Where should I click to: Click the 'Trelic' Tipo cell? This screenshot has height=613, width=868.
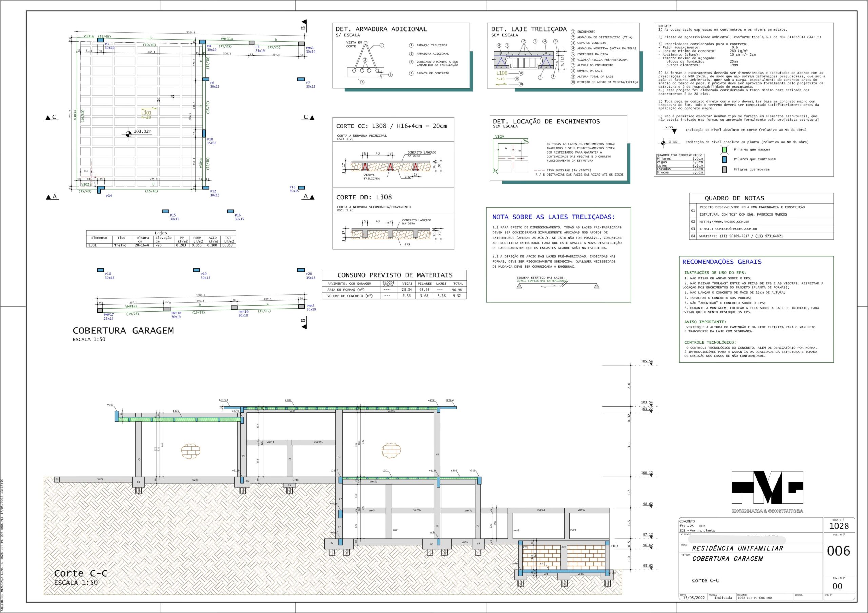[120, 245]
